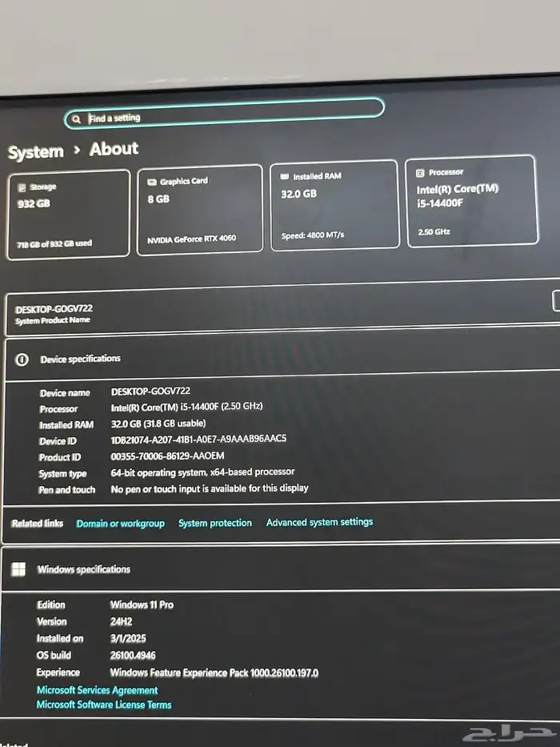
Task: Click the Storage card's drive icon
Action: click(22, 187)
